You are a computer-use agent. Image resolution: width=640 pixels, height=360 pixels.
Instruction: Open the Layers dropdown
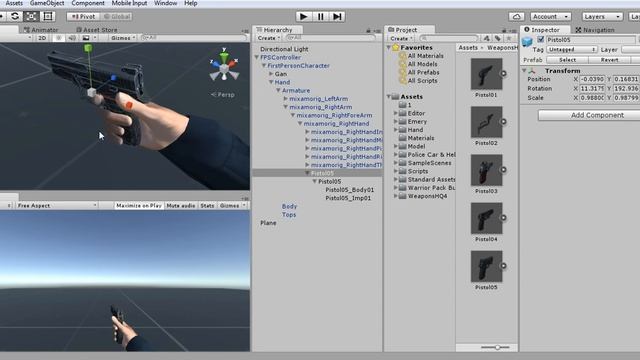602,17
